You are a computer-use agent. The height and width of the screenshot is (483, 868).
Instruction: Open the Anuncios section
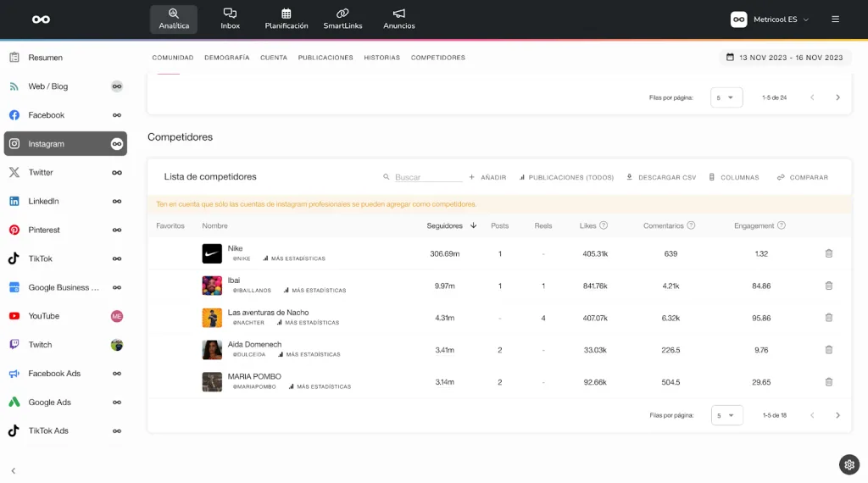398,19
